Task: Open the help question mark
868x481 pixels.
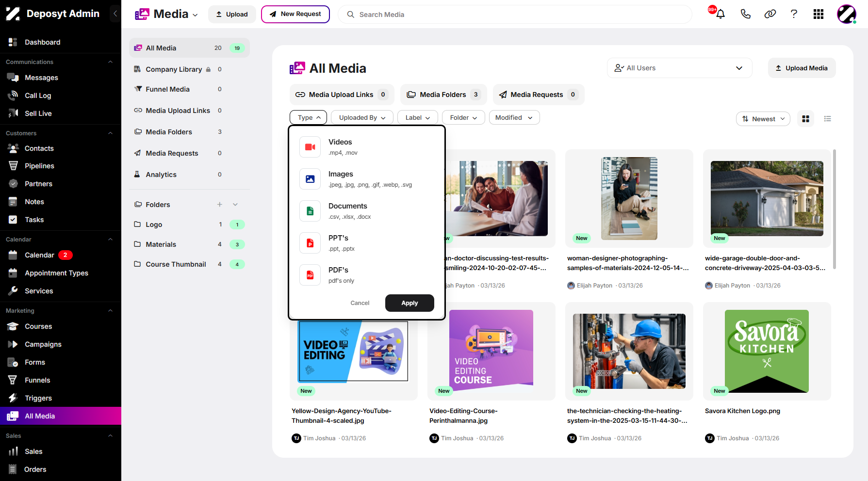Action: (794, 14)
